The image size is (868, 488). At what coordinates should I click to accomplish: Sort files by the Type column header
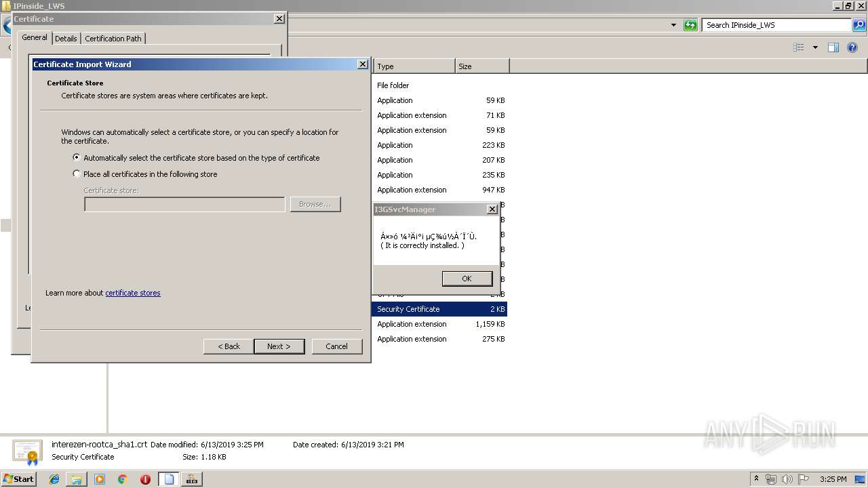pyautogui.click(x=414, y=66)
